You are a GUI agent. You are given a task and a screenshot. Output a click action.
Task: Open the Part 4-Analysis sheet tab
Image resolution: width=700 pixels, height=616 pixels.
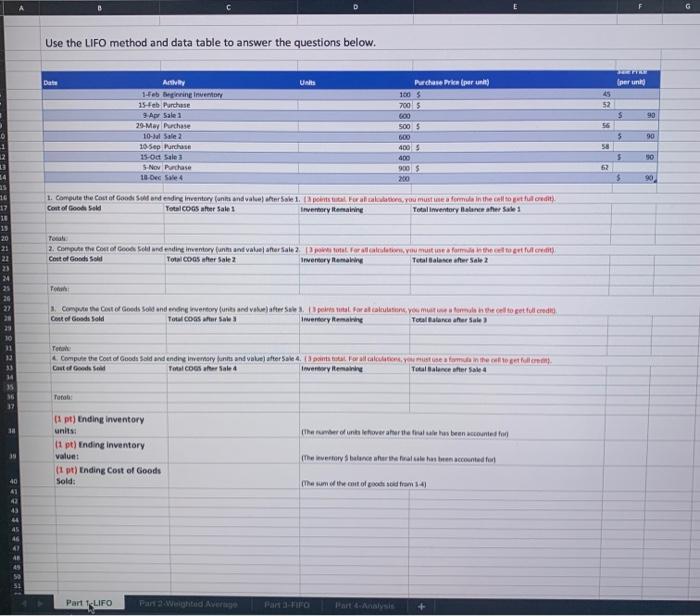[x=365, y=606]
